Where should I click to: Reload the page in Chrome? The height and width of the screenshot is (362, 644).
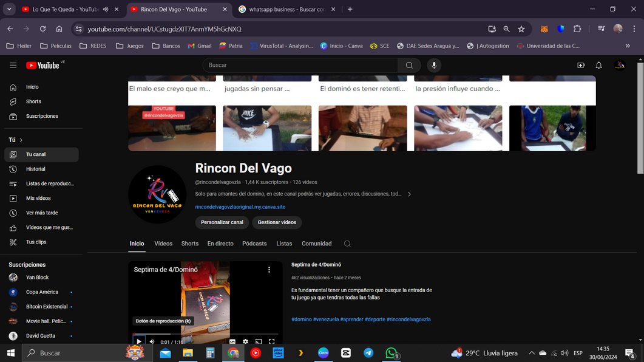coord(42,29)
